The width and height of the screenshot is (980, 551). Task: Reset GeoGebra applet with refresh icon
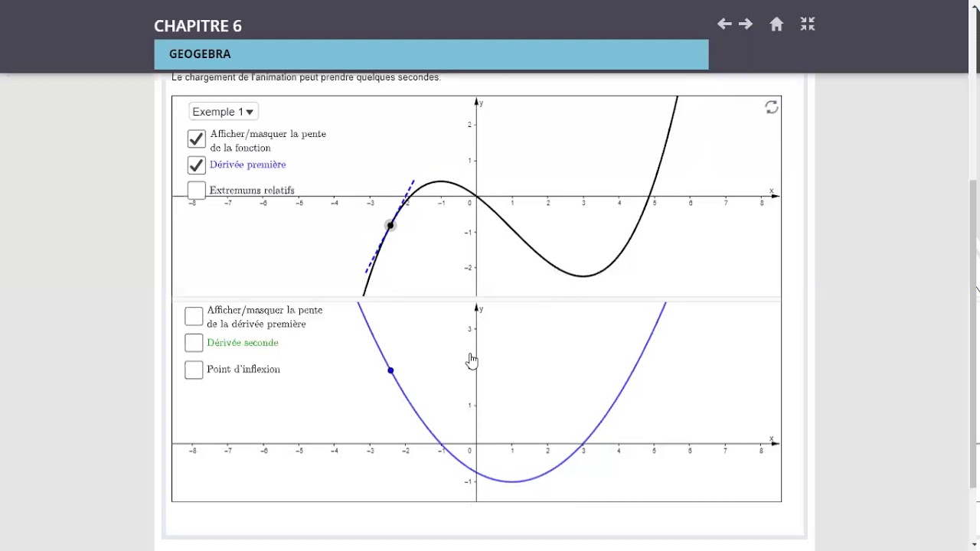[772, 107]
